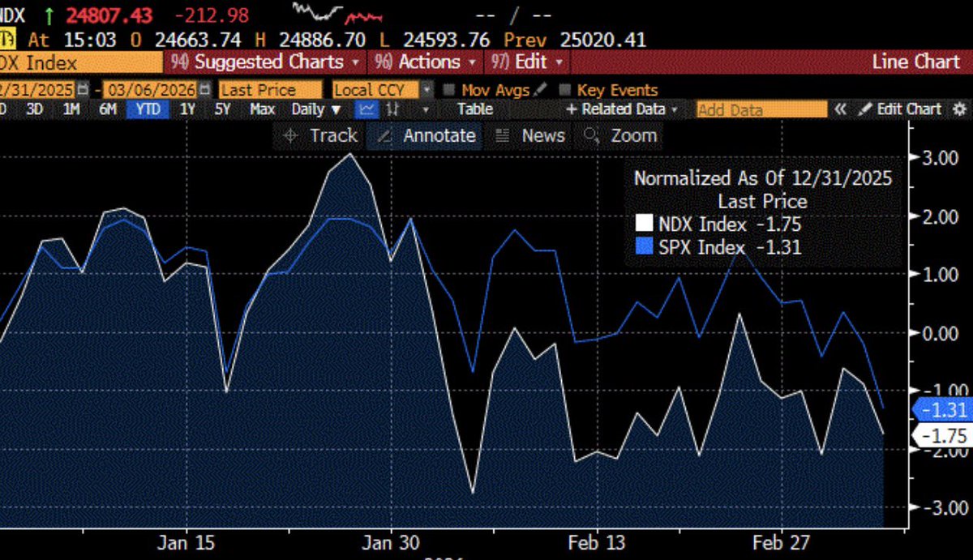Click the Jan 30 axis date label
973x560 pixels.
tap(392, 542)
